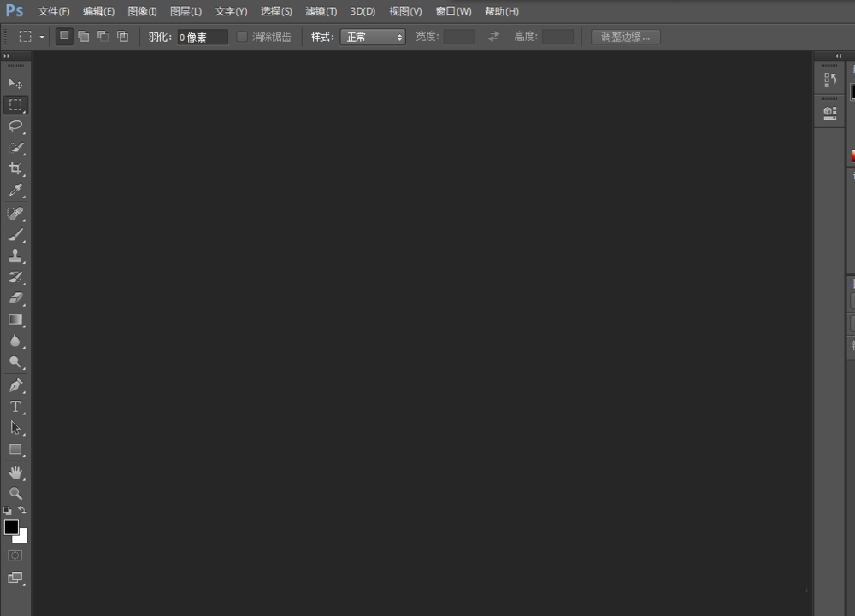Select the Eyedropper tool
This screenshot has width=855, height=616.
(x=15, y=190)
